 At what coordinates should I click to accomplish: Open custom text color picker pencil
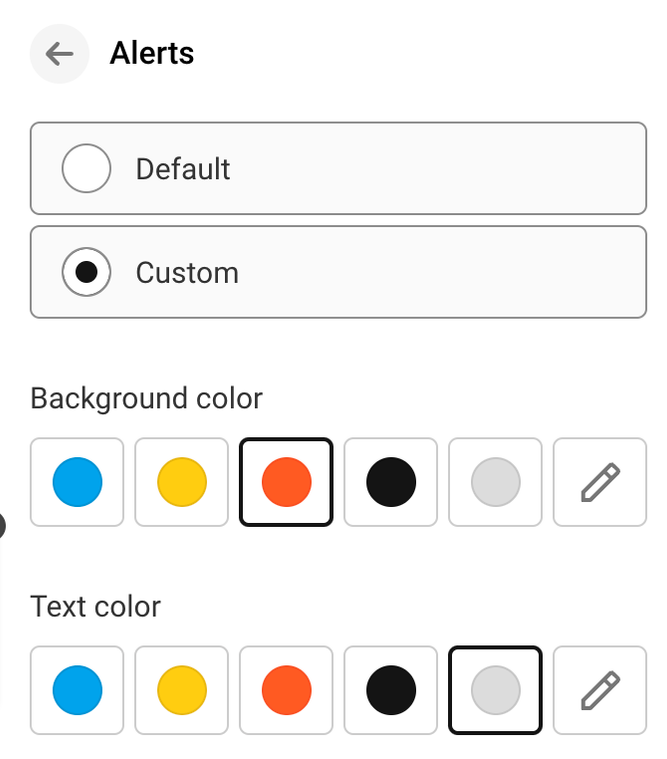599,690
